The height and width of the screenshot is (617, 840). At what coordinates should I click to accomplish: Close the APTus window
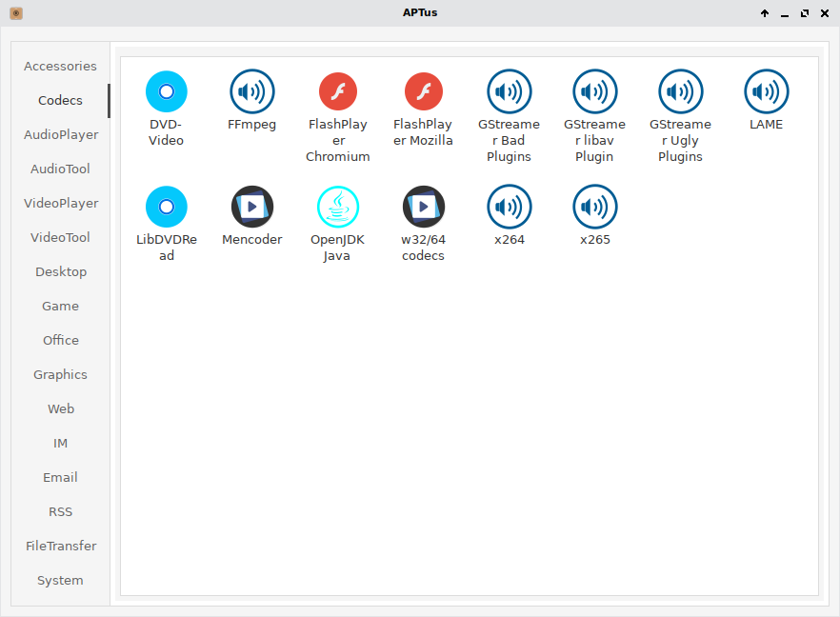825,13
